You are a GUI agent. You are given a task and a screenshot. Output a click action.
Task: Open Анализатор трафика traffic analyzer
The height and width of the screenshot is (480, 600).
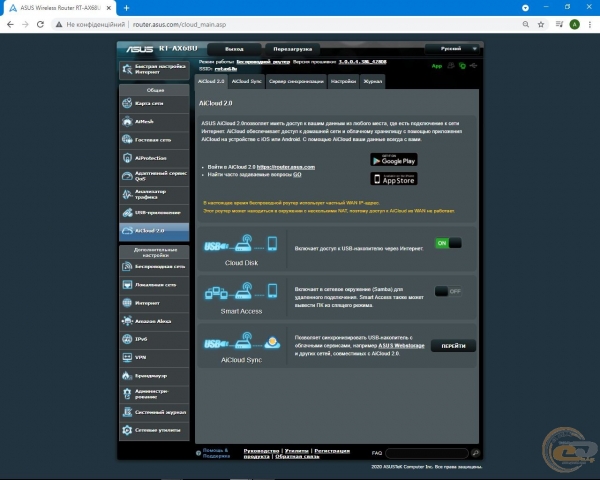click(x=154, y=194)
